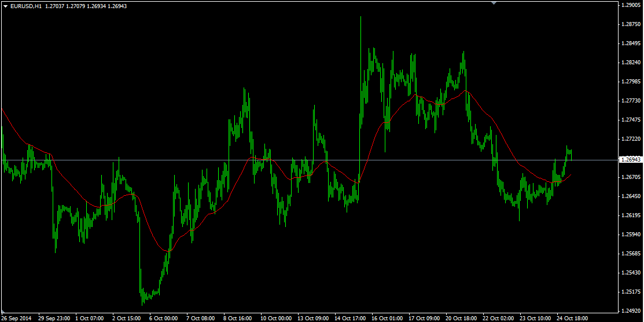Click the 14 Oct 17:00 time label
The image size is (644, 322).
350,319
